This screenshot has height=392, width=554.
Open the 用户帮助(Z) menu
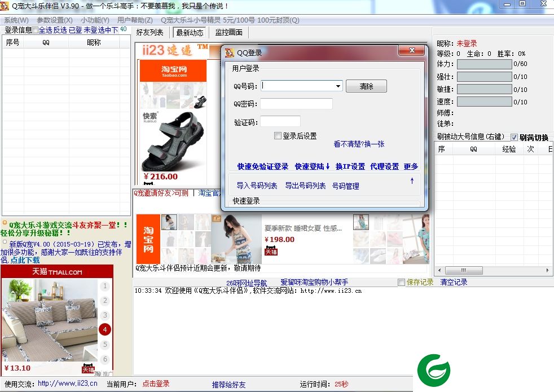(x=135, y=20)
